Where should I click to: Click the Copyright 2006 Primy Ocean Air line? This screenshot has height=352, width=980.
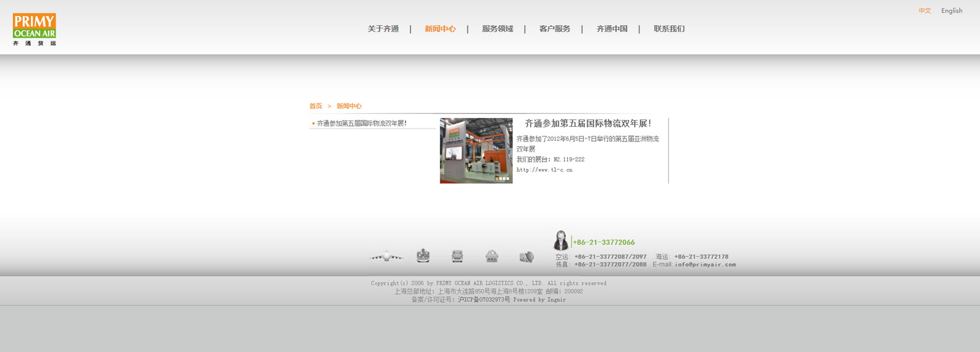pyautogui.click(x=489, y=283)
